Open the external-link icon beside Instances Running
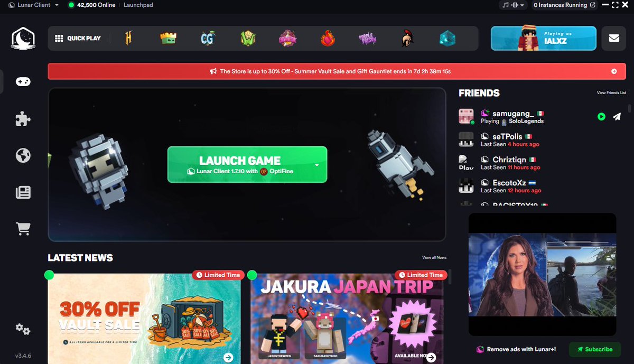The height and width of the screenshot is (364, 634). click(593, 5)
